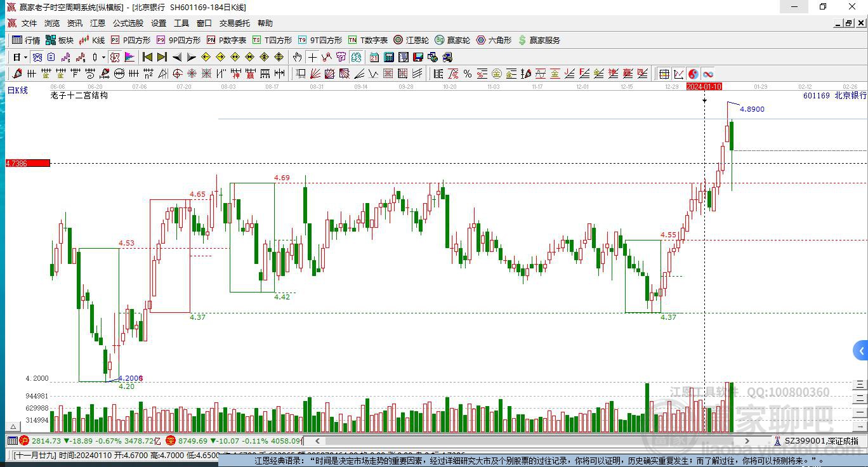Step back with black left arrow
This screenshot has height=467, width=868.
click(177, 57)
